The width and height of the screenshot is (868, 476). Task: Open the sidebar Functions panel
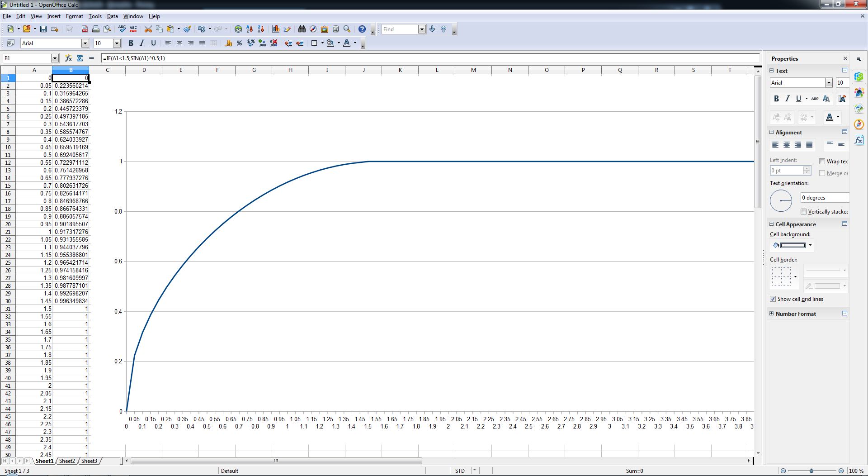click(x=859, y=140)
